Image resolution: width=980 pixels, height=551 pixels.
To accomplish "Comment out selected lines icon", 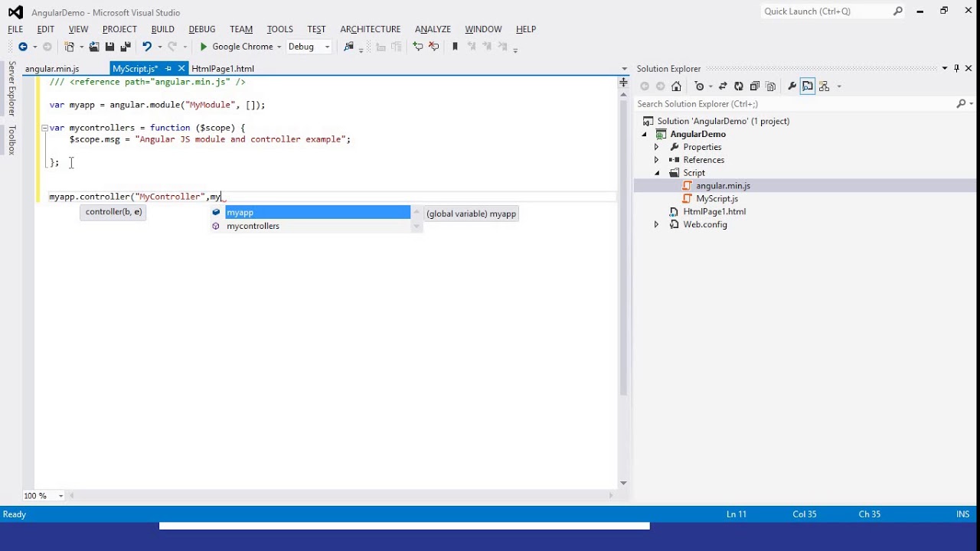I will (417, 47).
